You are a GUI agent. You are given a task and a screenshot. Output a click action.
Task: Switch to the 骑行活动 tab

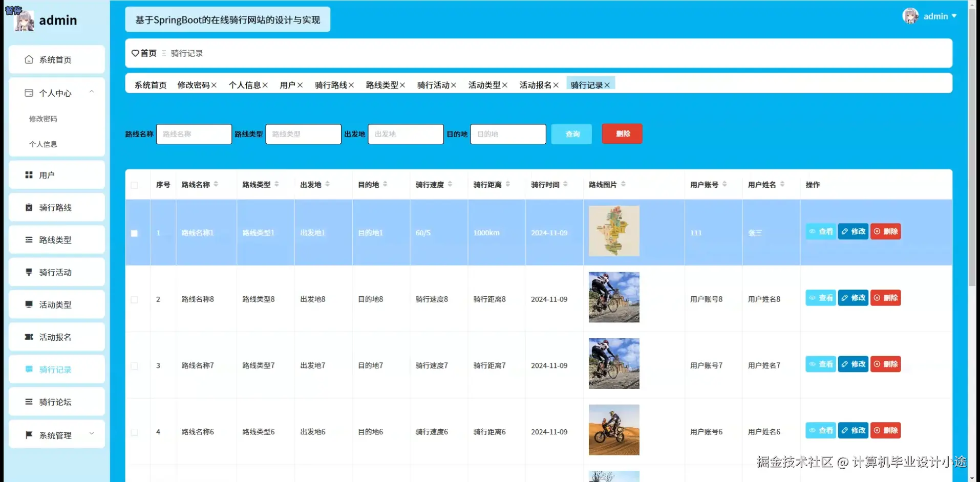(x=433, y=85)
